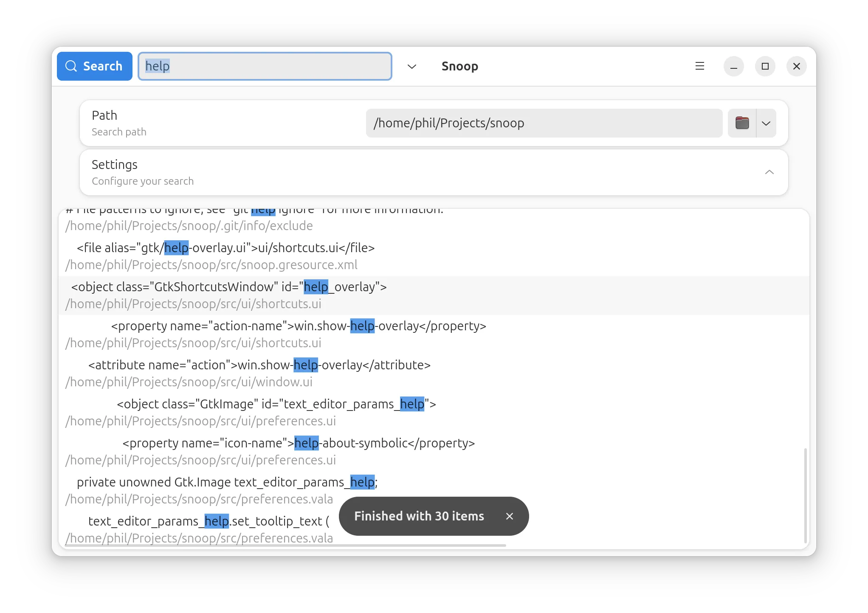Click the search path entry field

pyautogui.click(x=544, y=123)
